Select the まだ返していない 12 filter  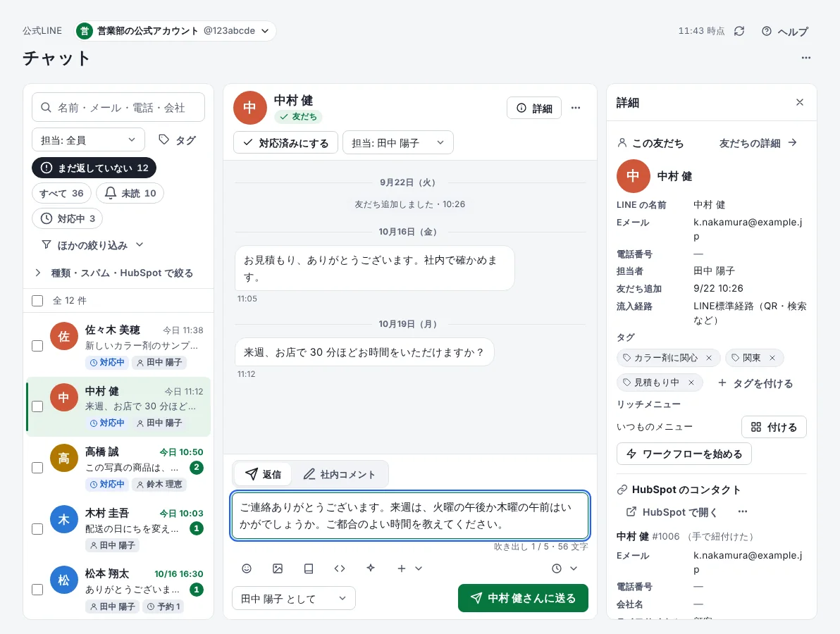(x=94, y=168)
